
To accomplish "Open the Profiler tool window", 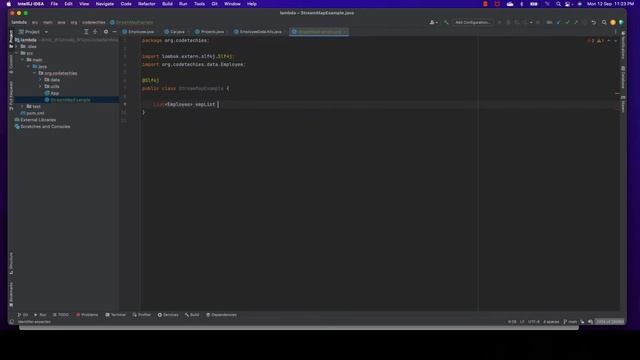I will [142, 315].
